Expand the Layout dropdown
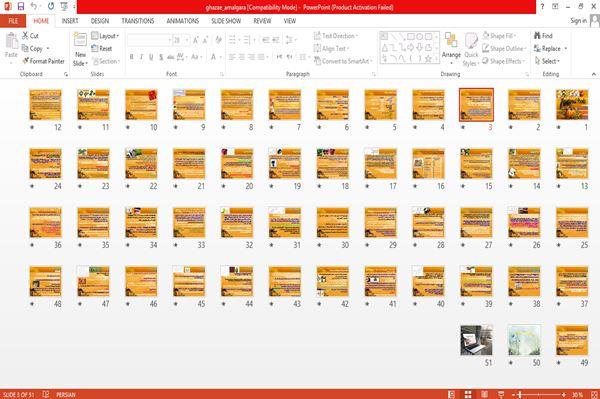Viewport: 600px width, 399px height. click(x=105, y=36)
